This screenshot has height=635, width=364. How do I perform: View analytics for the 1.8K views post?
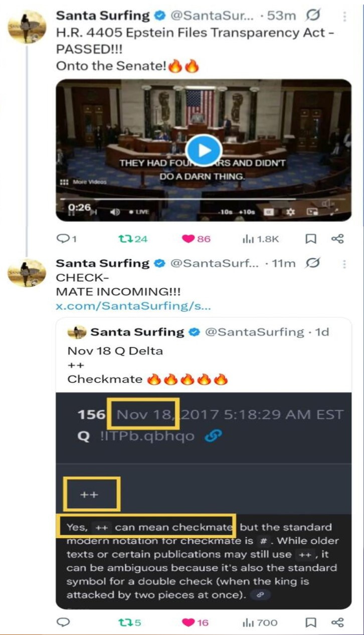click(248, 239)
